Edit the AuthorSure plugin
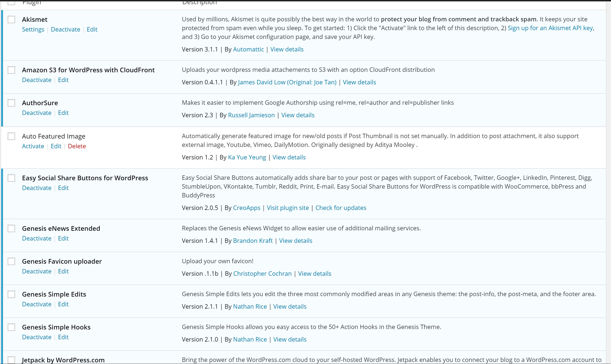The height and width of the screenshot is (364, 611). click(x=63, y=113)
